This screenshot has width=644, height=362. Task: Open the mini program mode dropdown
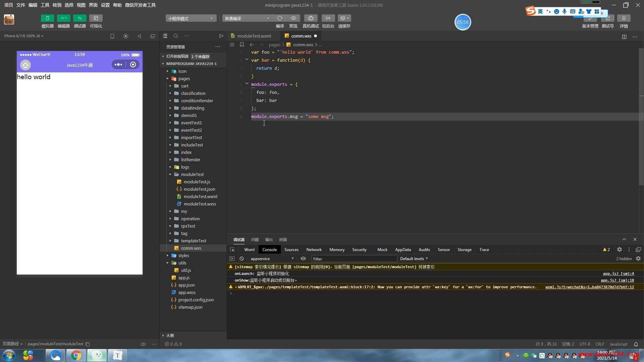[x=191, y=18]
